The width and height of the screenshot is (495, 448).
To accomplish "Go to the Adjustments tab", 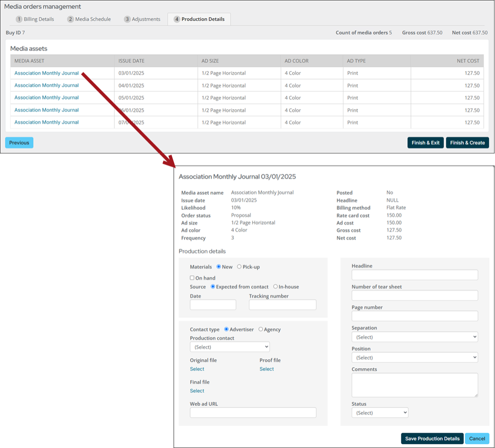I will [142, 19].
